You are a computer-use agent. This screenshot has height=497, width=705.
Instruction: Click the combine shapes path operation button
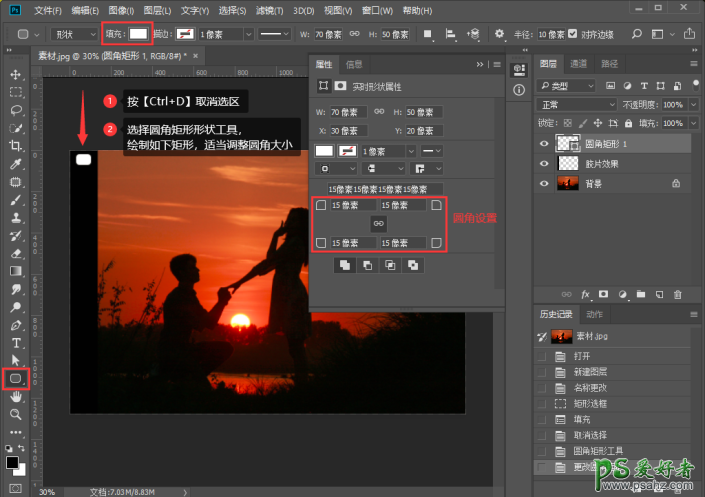click(x=345, y=265)
